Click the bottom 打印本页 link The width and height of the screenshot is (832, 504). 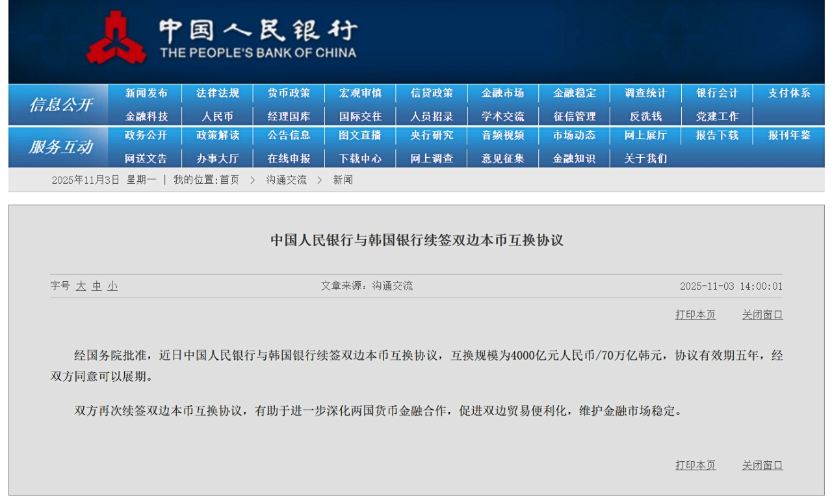click(695, 466)
